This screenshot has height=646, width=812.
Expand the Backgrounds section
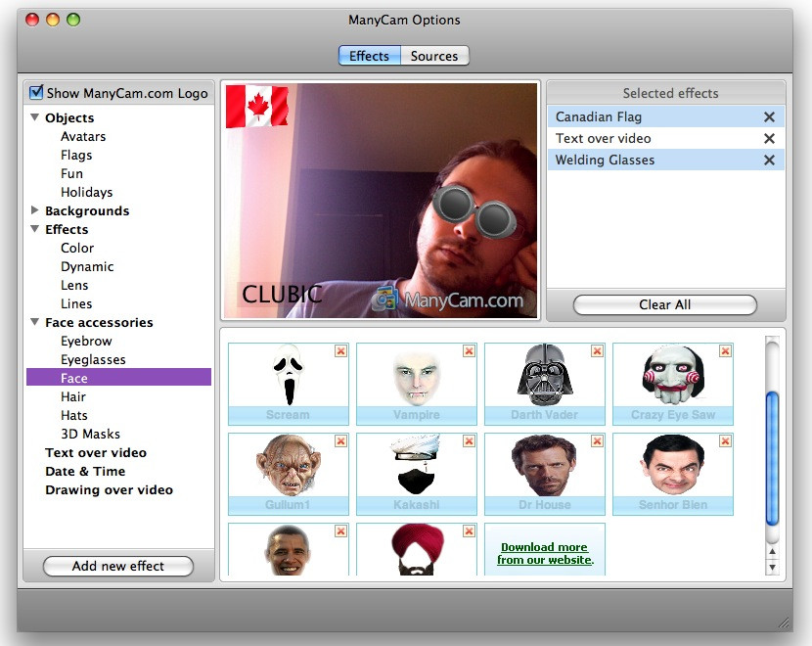[x=33, y=210]
